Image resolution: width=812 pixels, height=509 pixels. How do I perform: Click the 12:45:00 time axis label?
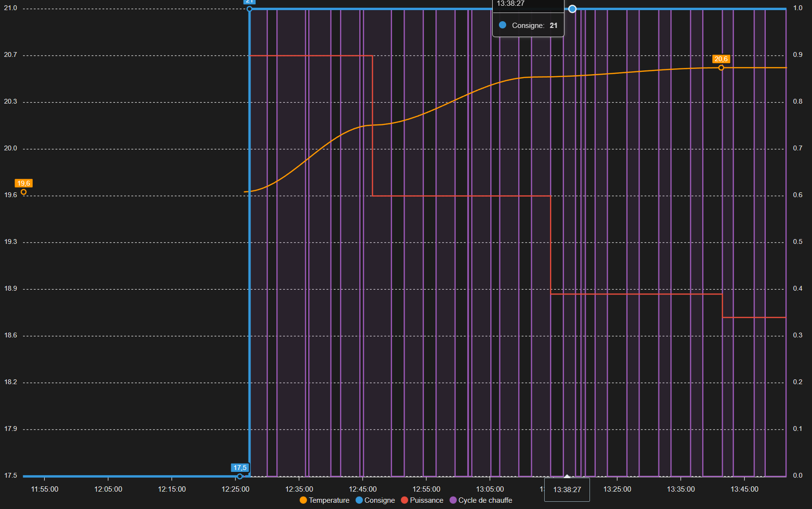point(363,489)
